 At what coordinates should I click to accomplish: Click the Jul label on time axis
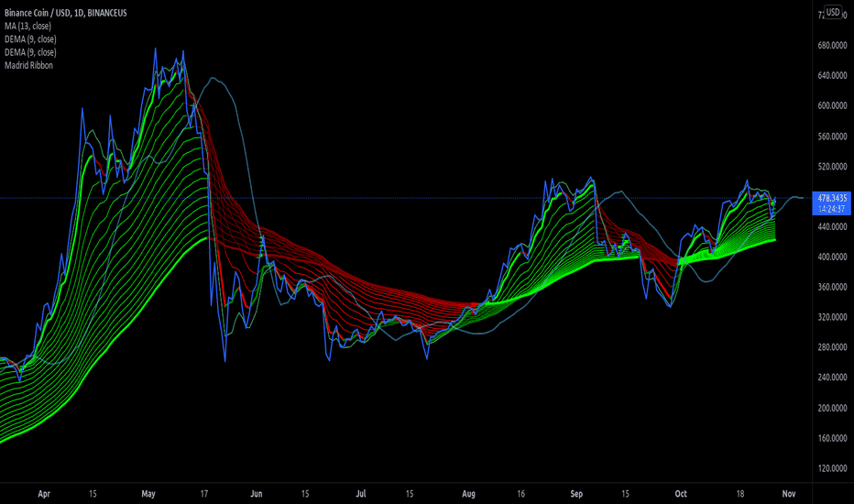(360, 494)
